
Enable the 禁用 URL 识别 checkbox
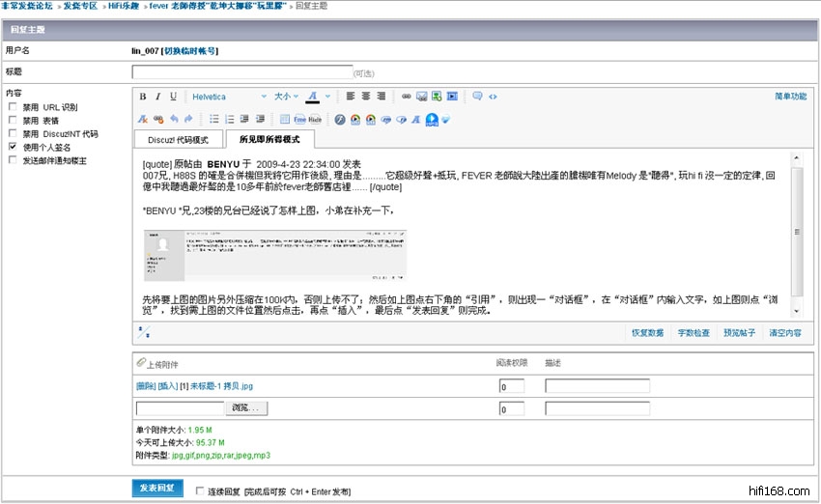tap(13, 107)
